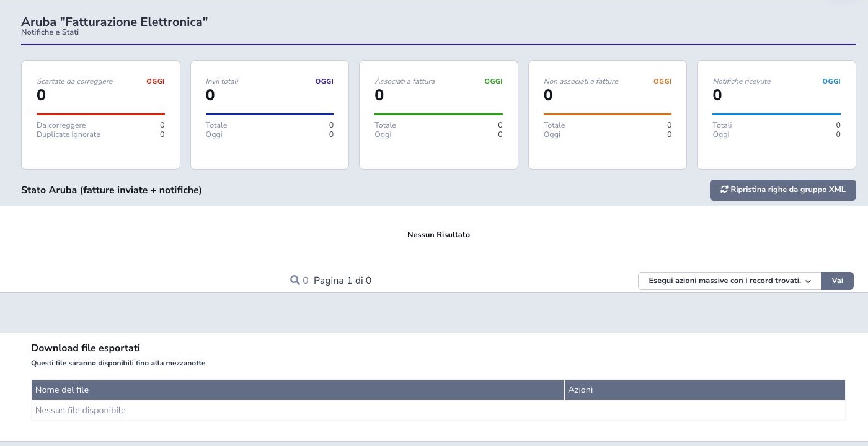Click the Nessun Risultato message
The image size is (868, 446).
[438, 235]
